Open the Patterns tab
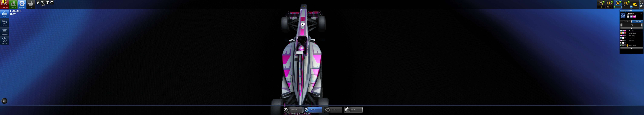The height and width of the screenshot is (115, 644). point(626,21)
